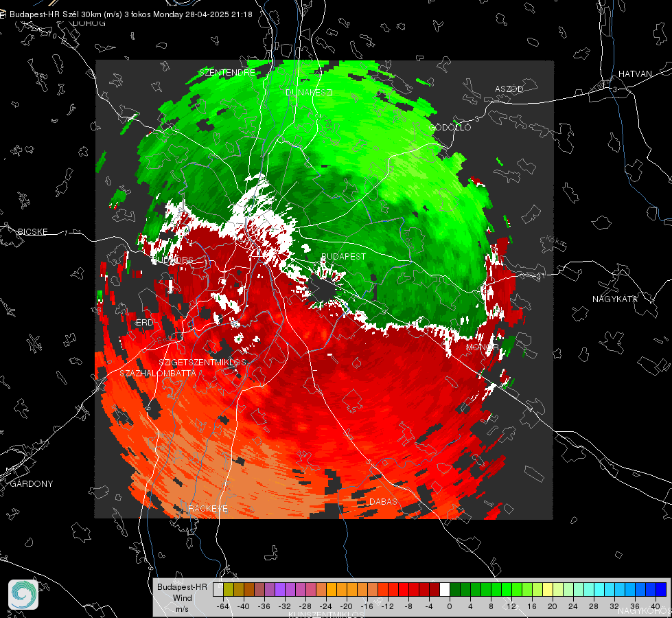Viewport: 672px width, 618px height.
Task: Click the NAGYKÁTA town label
Action: [615, 299]
